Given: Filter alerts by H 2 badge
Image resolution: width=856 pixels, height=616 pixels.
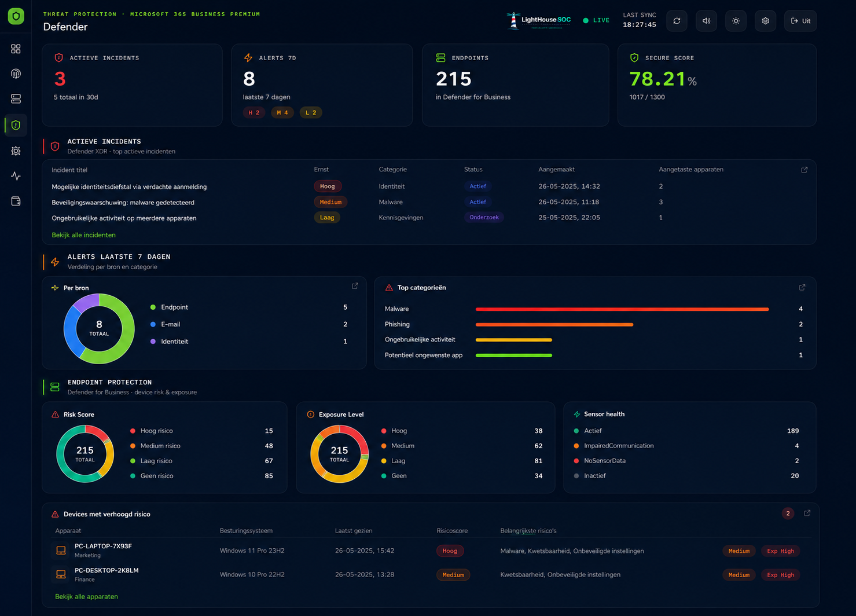Looking at the screenshot, I should (x=254, y=112).
